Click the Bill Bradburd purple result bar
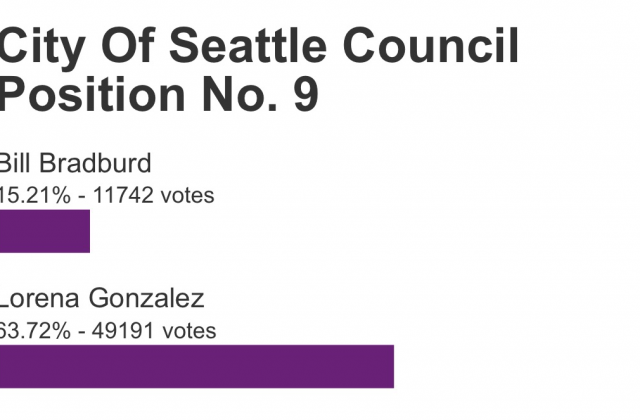640x420 pixels. point(45,231)
